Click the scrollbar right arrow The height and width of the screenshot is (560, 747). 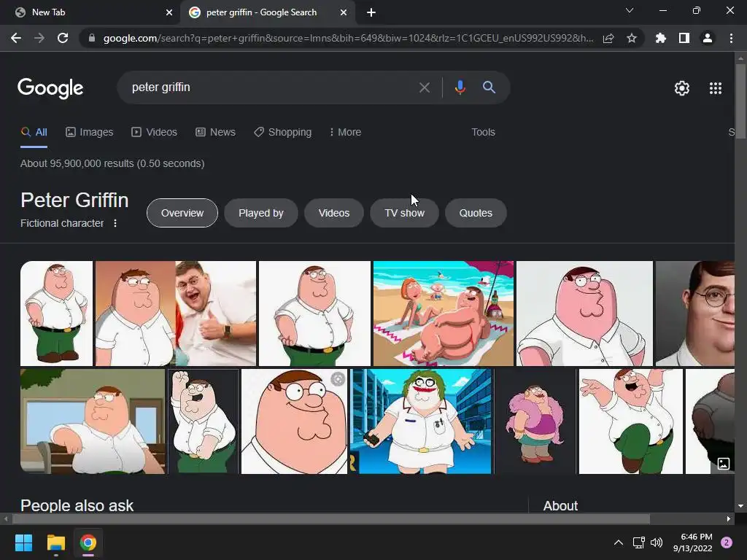[x=729, y=519]
